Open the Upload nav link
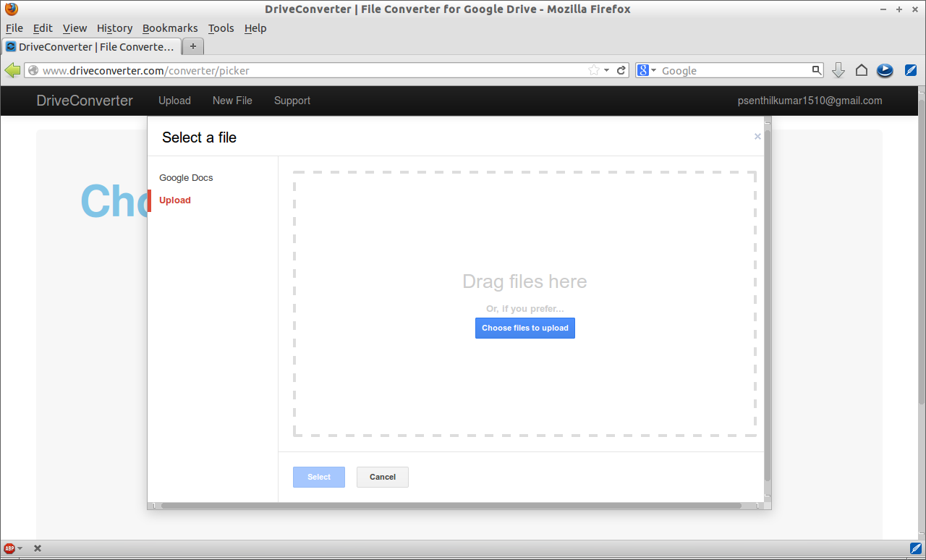 click(174, 101)
